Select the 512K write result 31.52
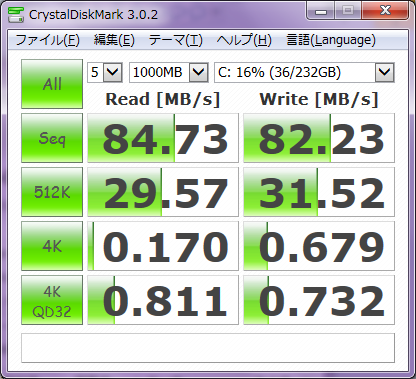This screenshot has height=379, width=416. pyautogui.click(x=319, y=192)
